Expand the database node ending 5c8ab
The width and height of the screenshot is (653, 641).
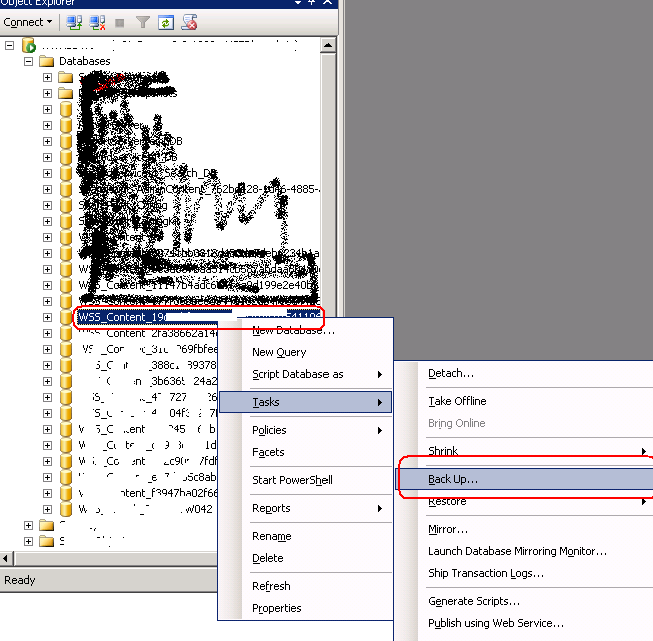coord(47,477)
